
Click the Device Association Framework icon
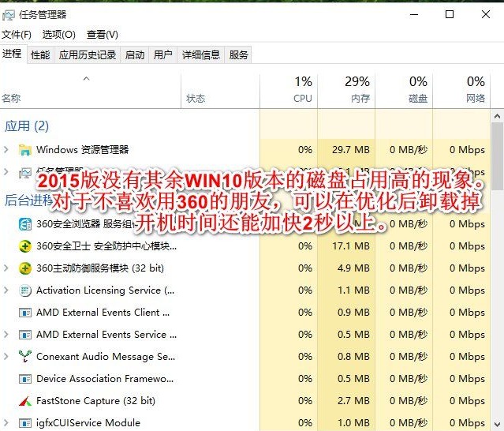pyautogui.click(x=25, y=379)
